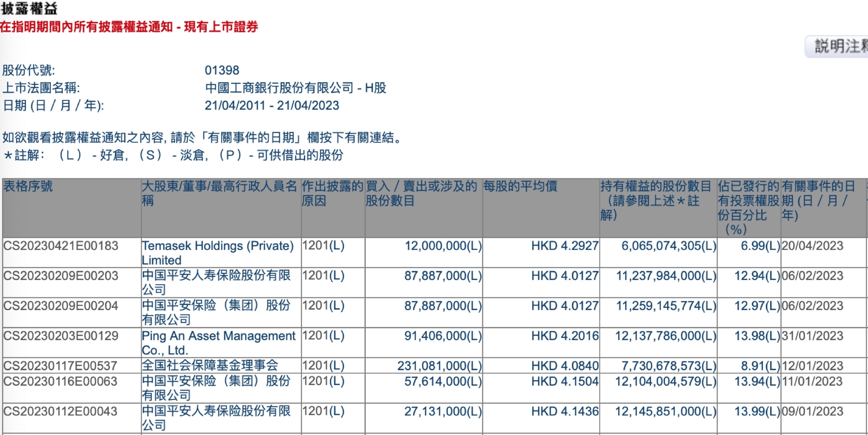Select form serial number CS20230209E00204
Screen dimensions: 868x435
tap(61, 306)
